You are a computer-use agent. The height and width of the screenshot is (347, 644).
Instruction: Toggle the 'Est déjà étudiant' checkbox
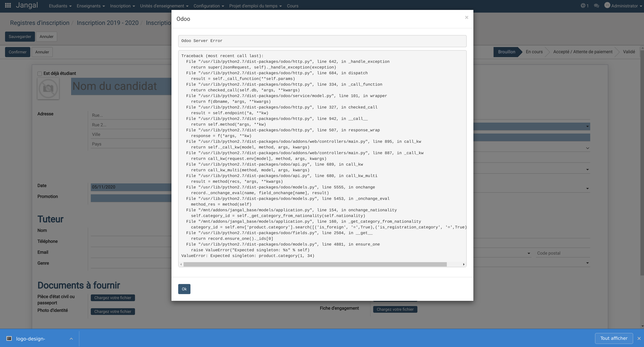point(40,73)
